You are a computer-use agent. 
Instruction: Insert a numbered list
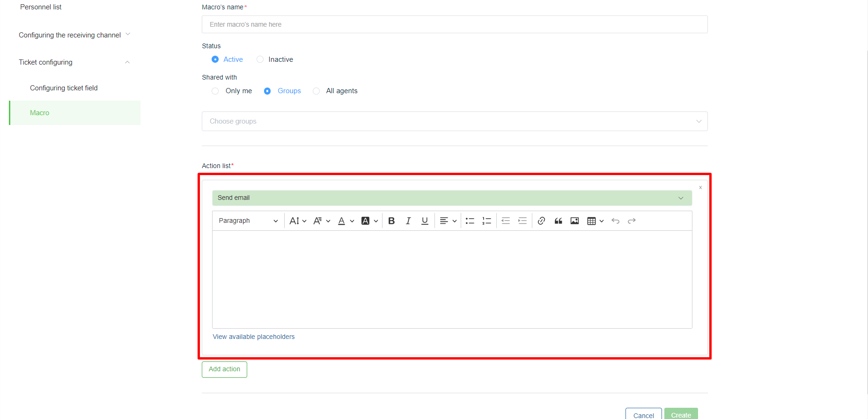coord(487,221)
